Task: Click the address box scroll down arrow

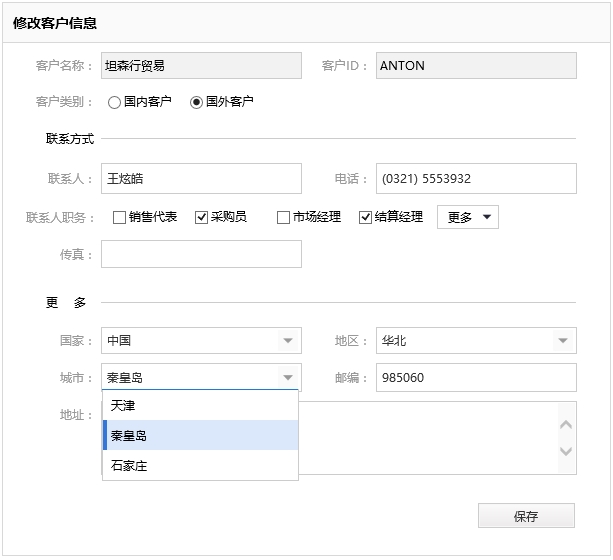Action: coord(566,451)
